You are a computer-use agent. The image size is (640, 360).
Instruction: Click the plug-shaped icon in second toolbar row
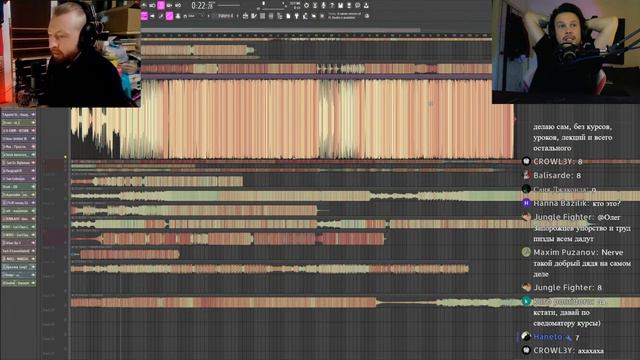click(296, 16)
